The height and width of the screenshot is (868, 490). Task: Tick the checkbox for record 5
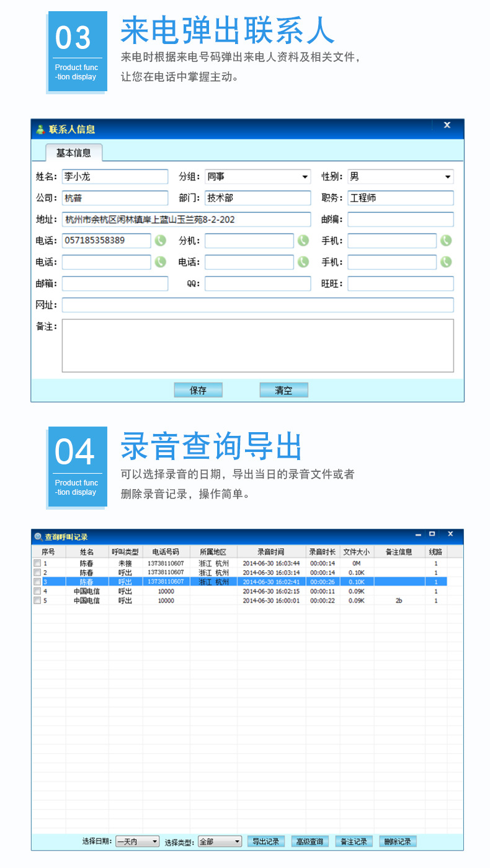click(37, 601)
